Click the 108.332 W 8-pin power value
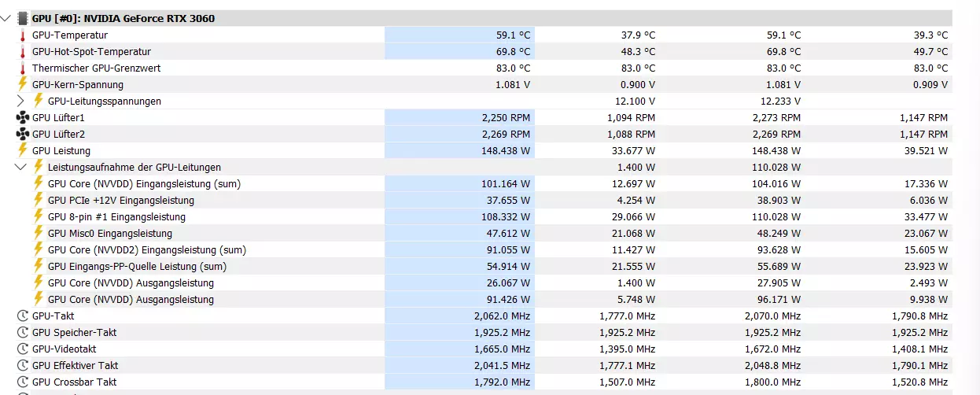 (505, 216)
